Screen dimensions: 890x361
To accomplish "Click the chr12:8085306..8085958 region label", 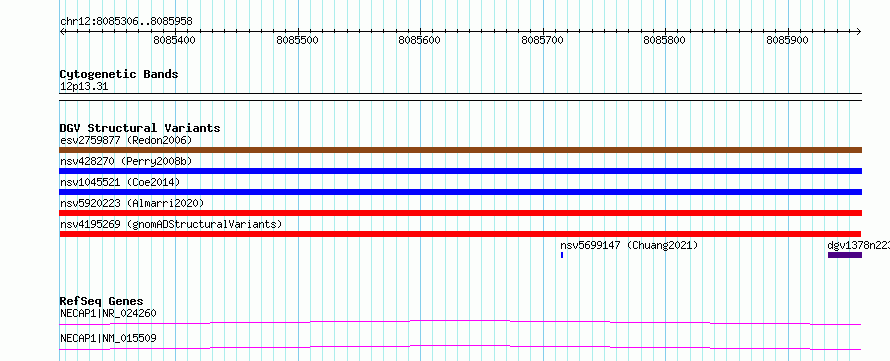I will click(126, 22).
